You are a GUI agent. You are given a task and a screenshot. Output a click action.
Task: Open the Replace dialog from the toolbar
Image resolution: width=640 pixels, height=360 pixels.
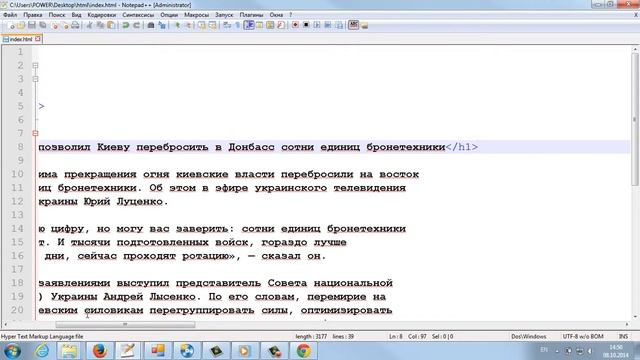click(162, 25)
